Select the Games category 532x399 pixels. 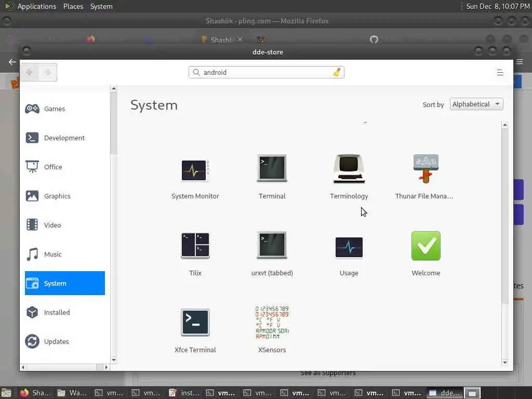tap(64, 109)
